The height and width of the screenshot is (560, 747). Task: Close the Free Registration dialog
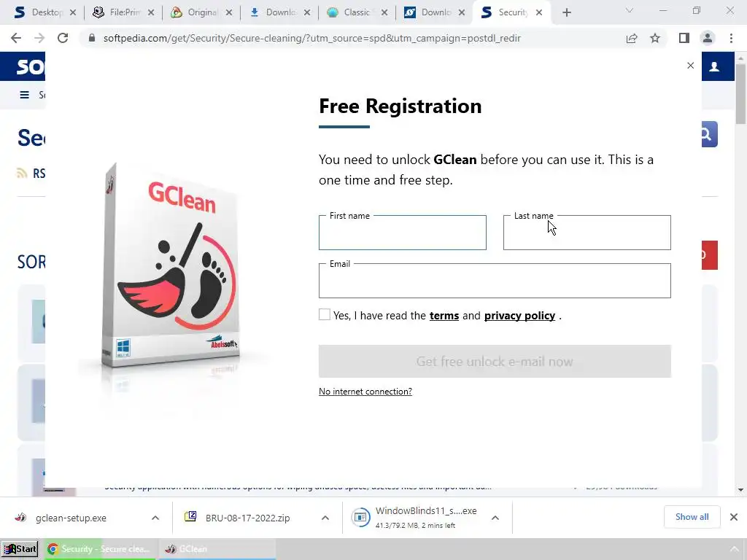click(x=690, y=66)
